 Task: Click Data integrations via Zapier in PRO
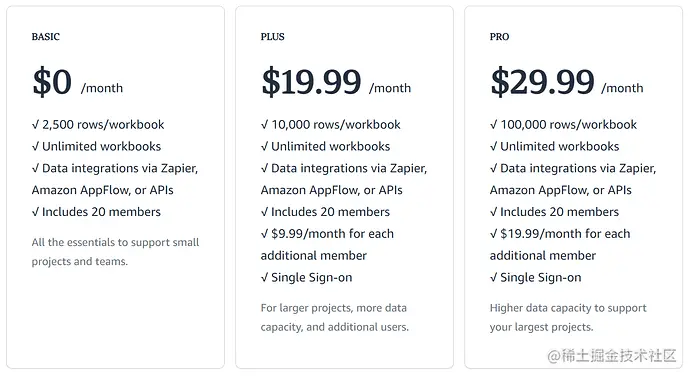(573, 179)
